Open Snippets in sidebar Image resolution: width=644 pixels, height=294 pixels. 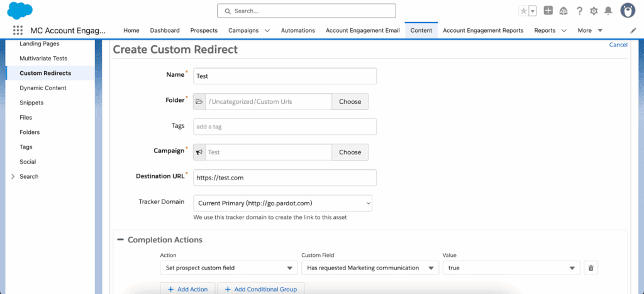tap(31, 103)
